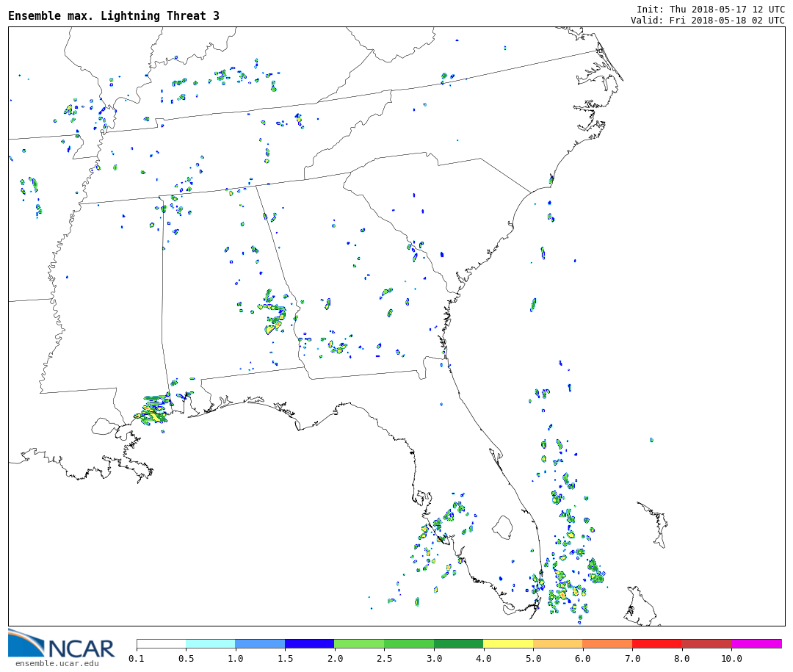
Task: Pick the orange swatch between 6.0 and 7.0
Action: [607, 643]
